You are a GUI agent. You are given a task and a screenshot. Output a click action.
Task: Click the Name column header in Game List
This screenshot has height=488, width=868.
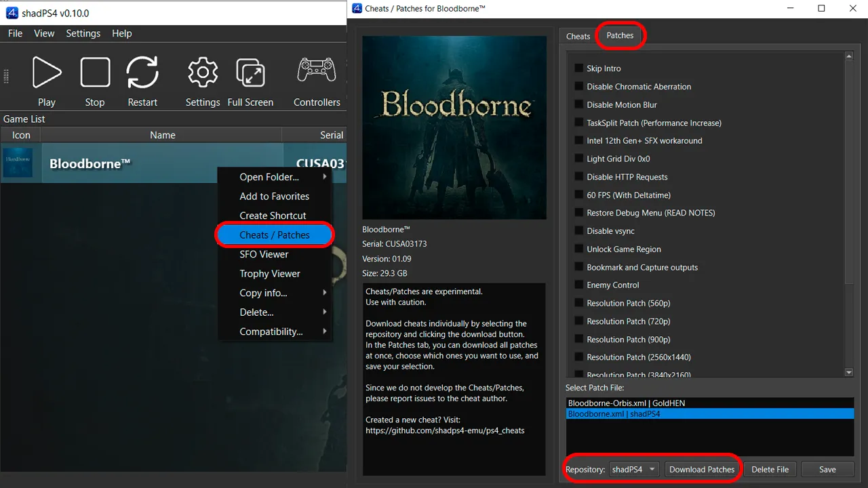tap(162, 135)
